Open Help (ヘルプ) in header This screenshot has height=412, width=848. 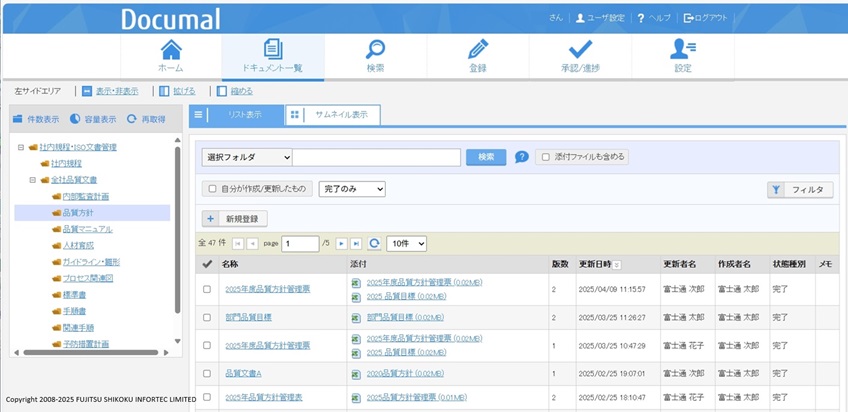coord(654,18)
